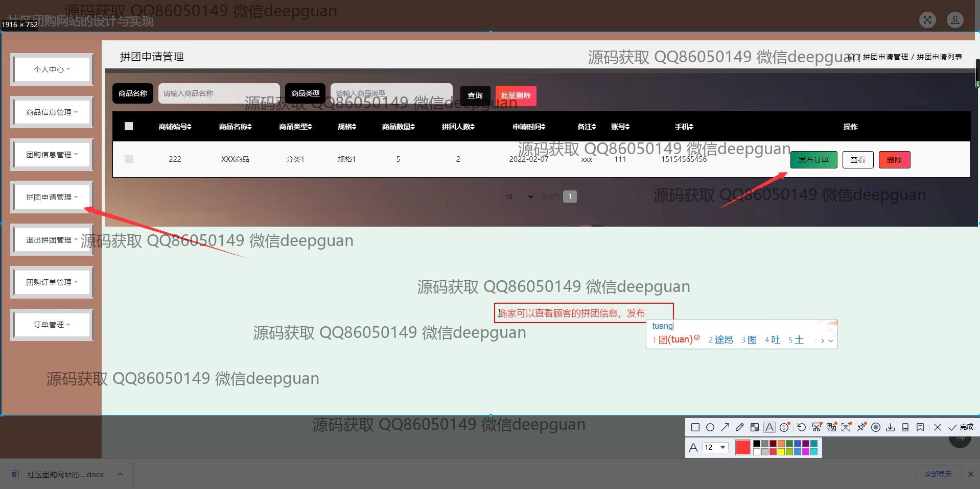Click the text recognition OCR icon
This screenshot has height=489, width=980.
(x=846, y=427)
